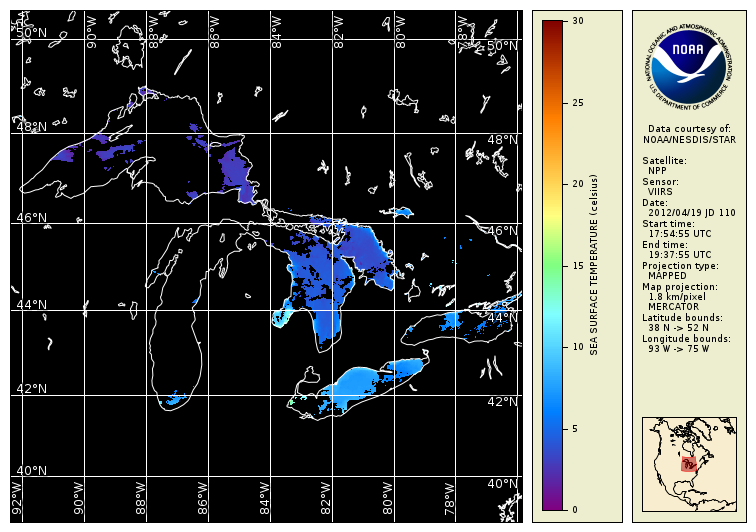This screenshot has height=532, width=756.
Task: Click the '38 N -> 52 N' latitude value
Action: [679, 328]
